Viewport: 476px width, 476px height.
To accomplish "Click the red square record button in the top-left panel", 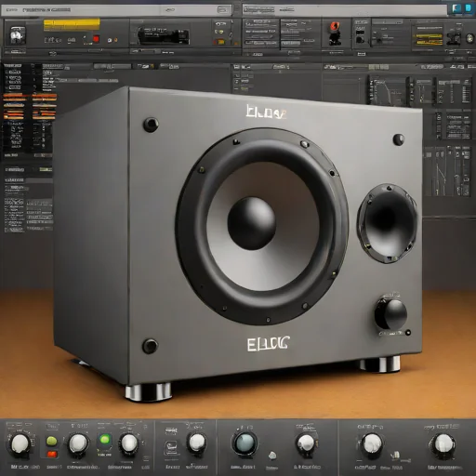I will pyautogui.click(x=96, y=39).
